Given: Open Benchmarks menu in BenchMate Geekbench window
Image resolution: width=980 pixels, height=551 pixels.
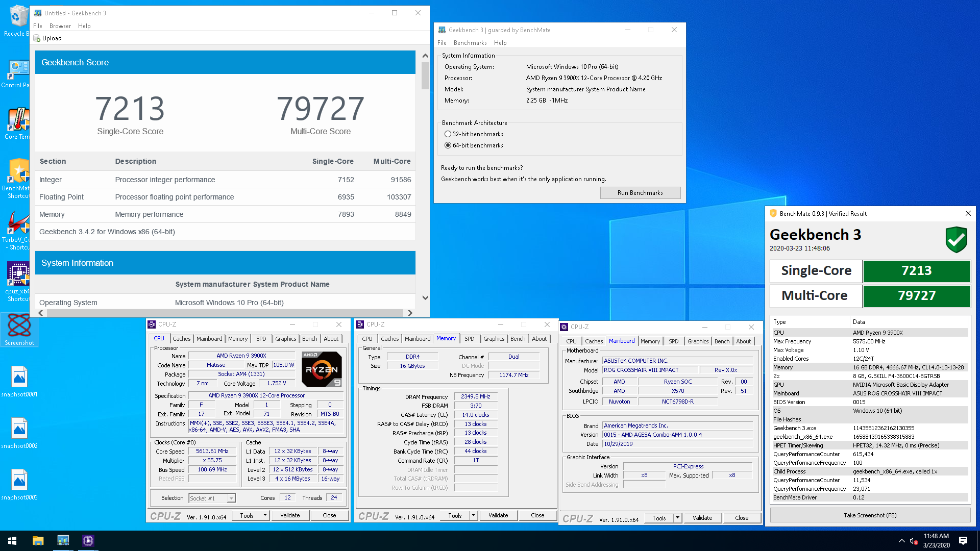Looking at the screenshot, I should pyautogui.click(x=470, y=43).
